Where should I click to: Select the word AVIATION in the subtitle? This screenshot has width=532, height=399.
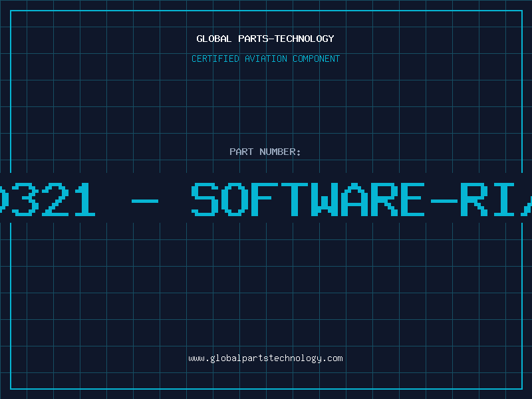[x=267, y=59]
